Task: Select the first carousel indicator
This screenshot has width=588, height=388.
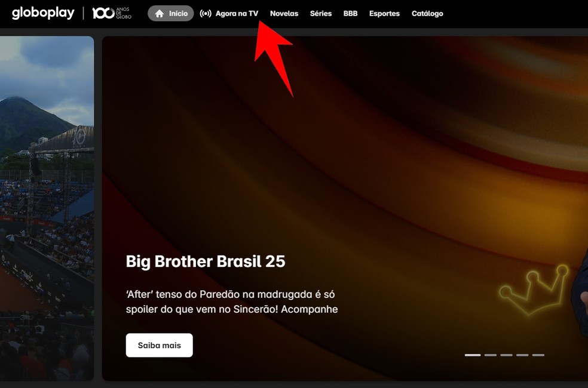Action: pos(473,355)
